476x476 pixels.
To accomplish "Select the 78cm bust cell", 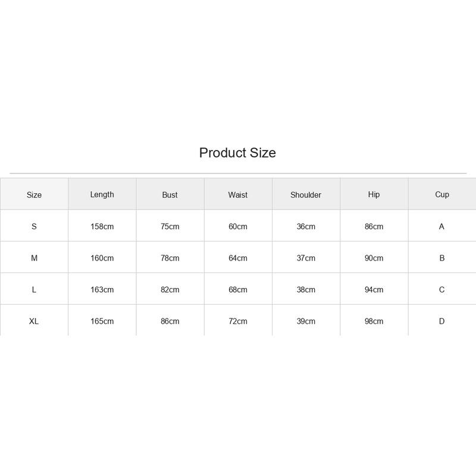I will 170,258.
